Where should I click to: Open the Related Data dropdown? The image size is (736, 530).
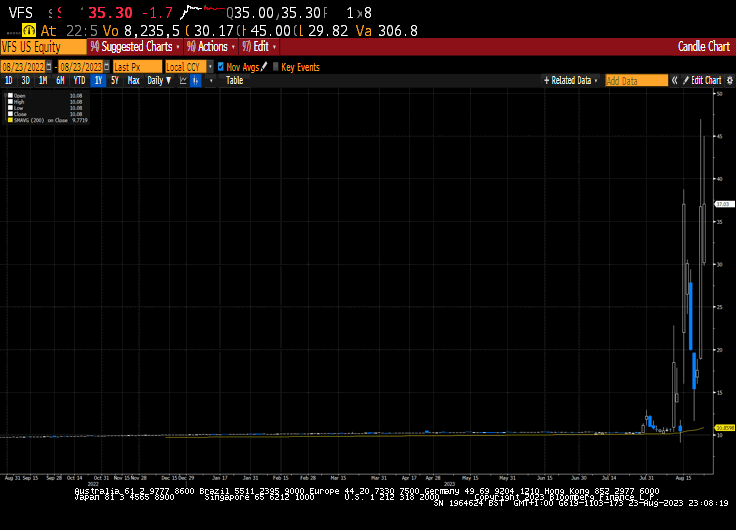click(570, 81)
